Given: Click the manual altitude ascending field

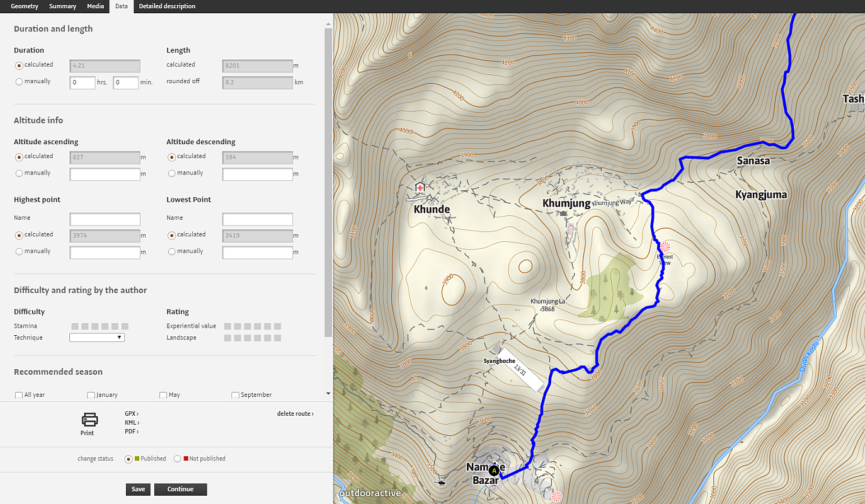Looking at the screenshot, I should (105, 174).
